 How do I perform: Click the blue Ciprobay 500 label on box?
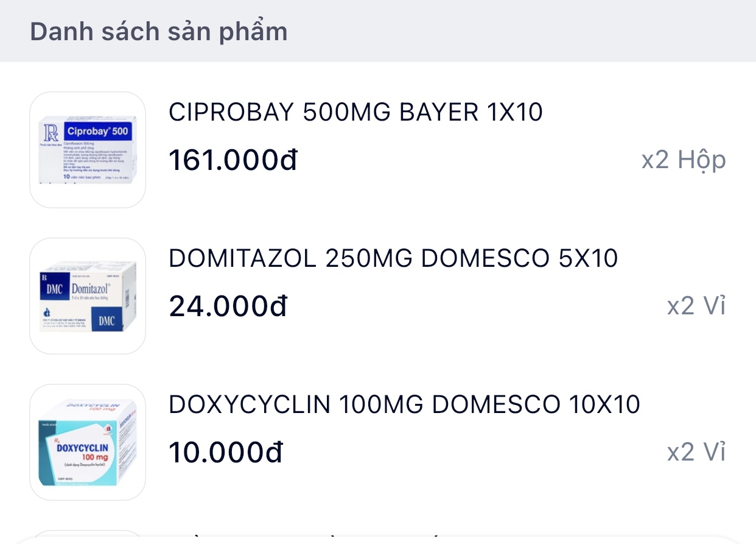pyautogui.click(x=96, y=132)
